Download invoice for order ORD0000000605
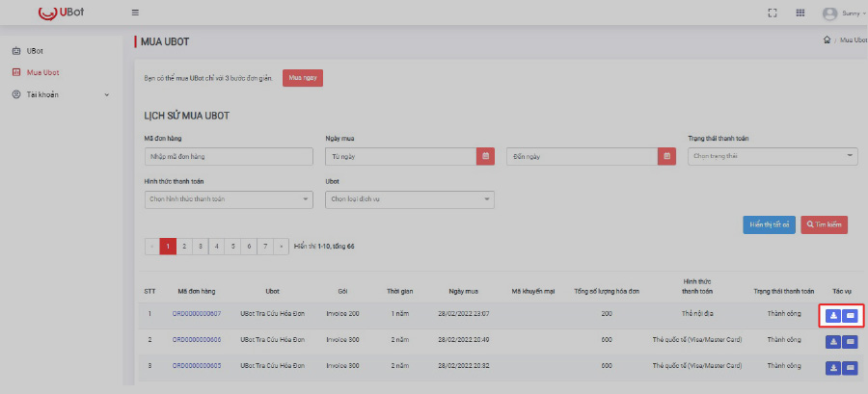 [832, 367]
